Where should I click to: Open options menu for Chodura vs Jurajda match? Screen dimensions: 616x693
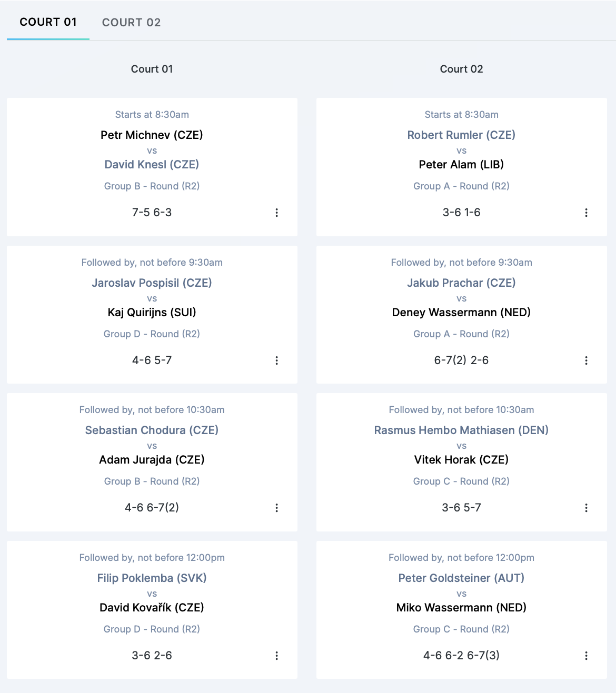[x=276, y=508]
